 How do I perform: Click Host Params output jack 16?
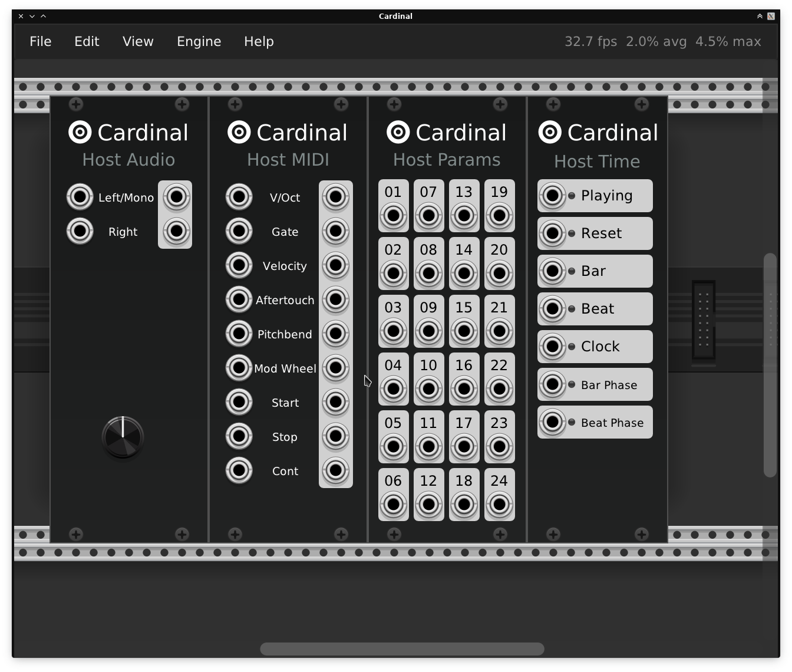(464, 389)
